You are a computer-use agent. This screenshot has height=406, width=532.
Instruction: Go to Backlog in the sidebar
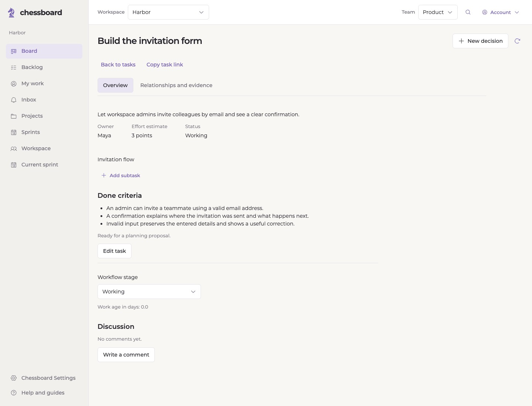pos(44,68)
